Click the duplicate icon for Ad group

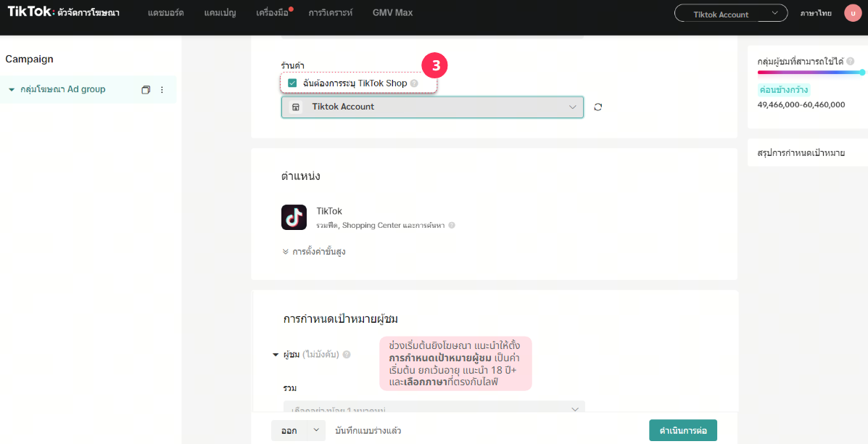[146, 90]
